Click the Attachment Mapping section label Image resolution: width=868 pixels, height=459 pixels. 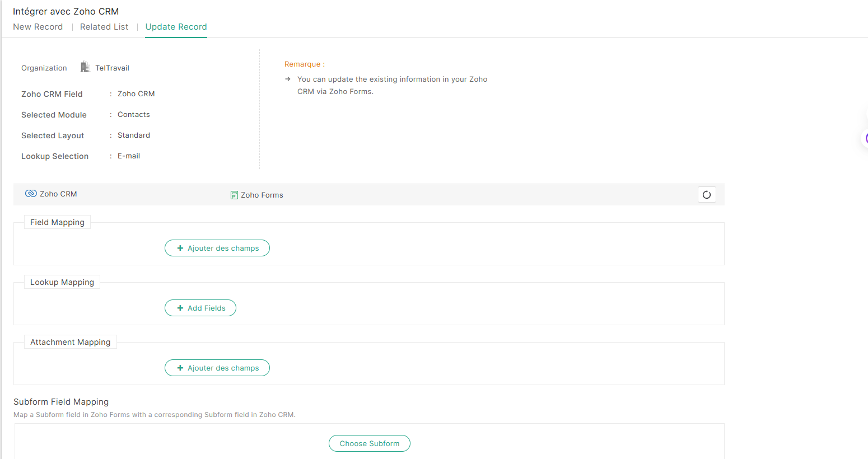(71, 342)
